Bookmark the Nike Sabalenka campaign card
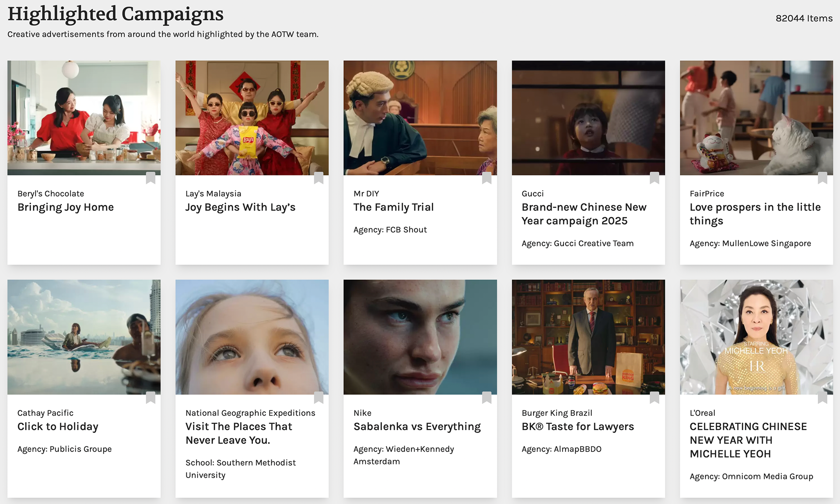840x504 pixels. (x=486, y=397)
